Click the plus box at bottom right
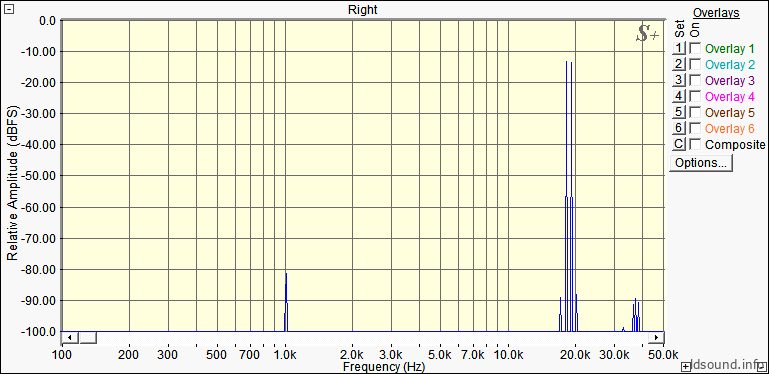This screenshot has height=374, width=769. click(x=686, y=366)
